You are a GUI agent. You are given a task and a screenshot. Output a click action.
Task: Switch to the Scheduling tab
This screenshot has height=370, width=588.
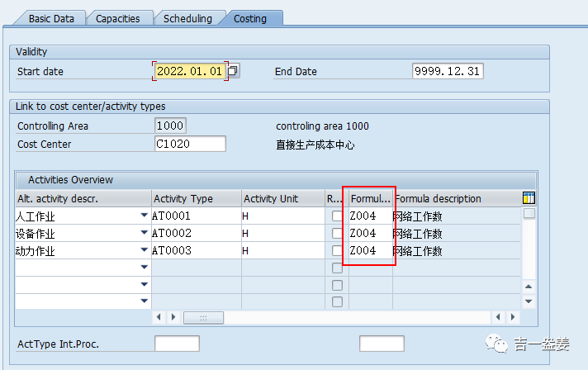pos(187,18)
